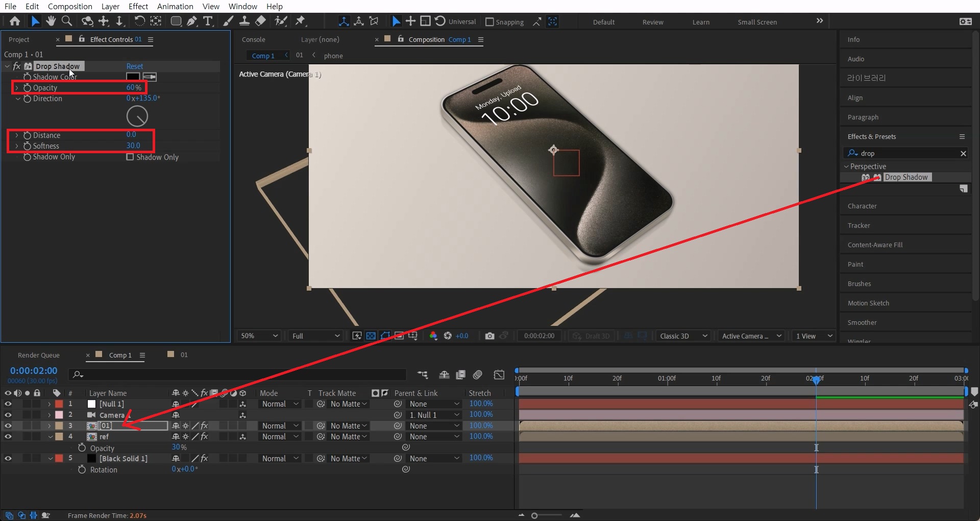This screenshot has width=980, height=521.
Task: Toggle the fx switch on layer 01
Action: [204, 425]
